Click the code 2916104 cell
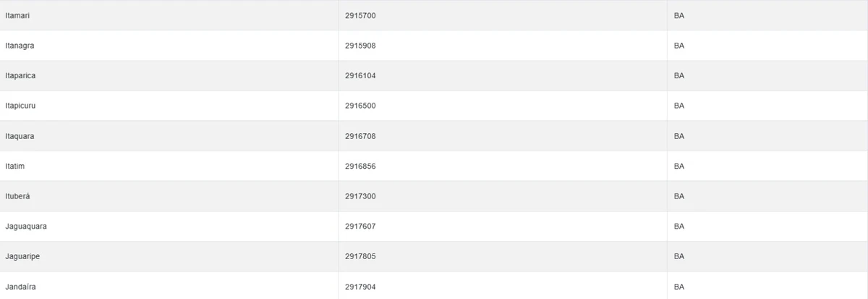Viewport: 868px width, 299px height. pyautogui.click(x=360, y=75)
